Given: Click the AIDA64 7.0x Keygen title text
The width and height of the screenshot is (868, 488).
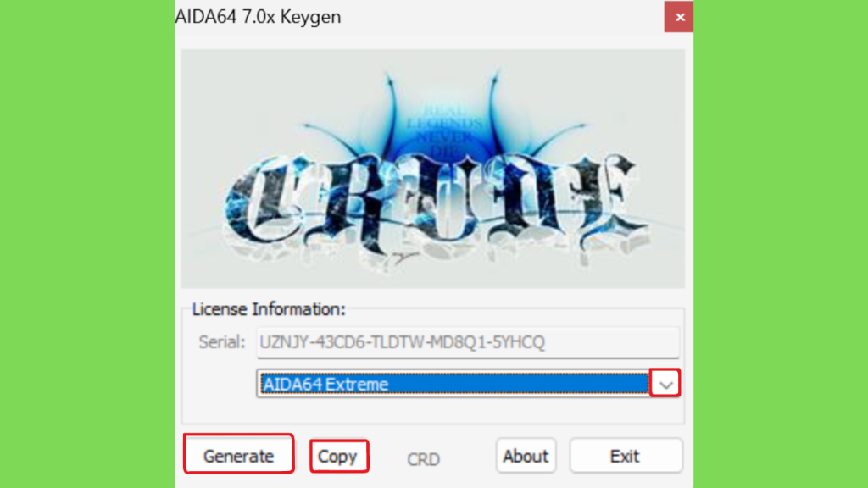Looking at the screenshot, I should [x=258, y=17].
